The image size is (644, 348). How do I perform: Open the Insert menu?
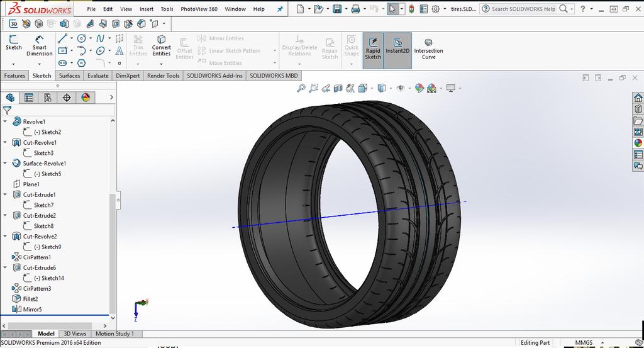tap(146, 9)
